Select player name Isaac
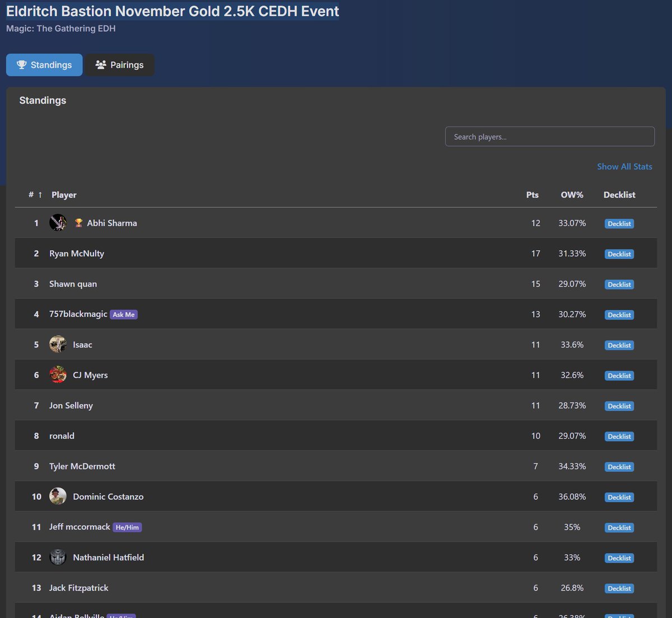Viewport: 672px width, 618px height. point(82,345)
